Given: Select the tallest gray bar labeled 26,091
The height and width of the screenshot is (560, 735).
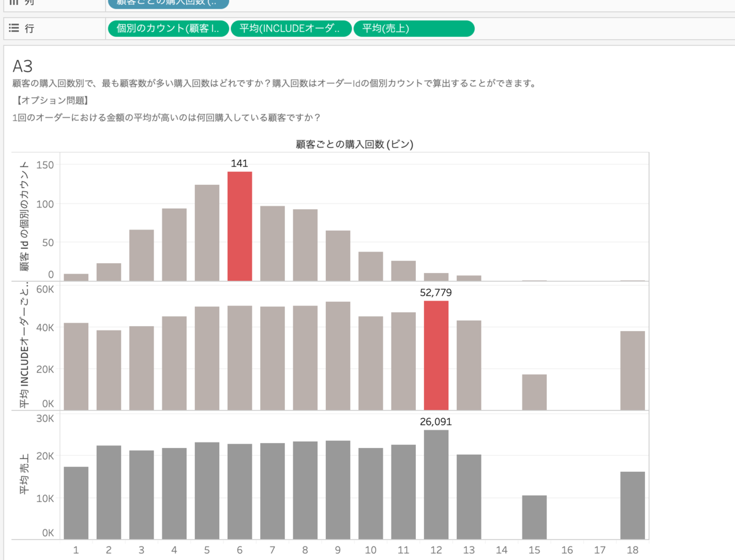Looking at the screenshot, I should point(436,483).
